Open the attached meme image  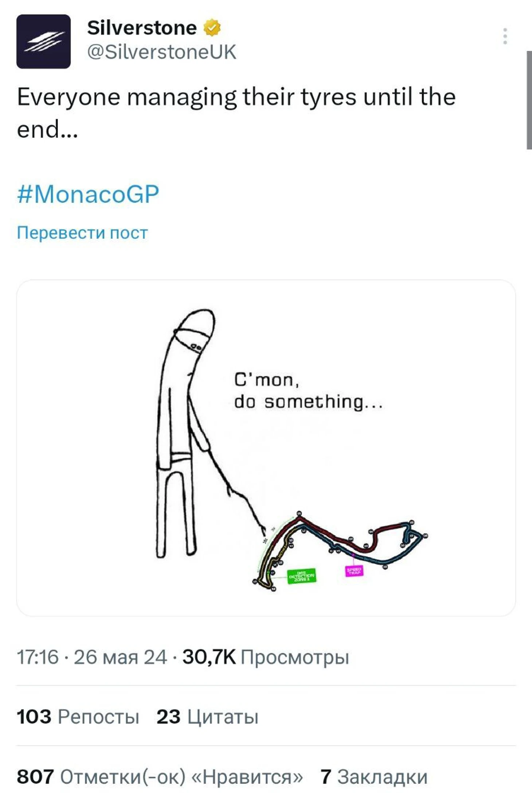(x=266, y=448)
